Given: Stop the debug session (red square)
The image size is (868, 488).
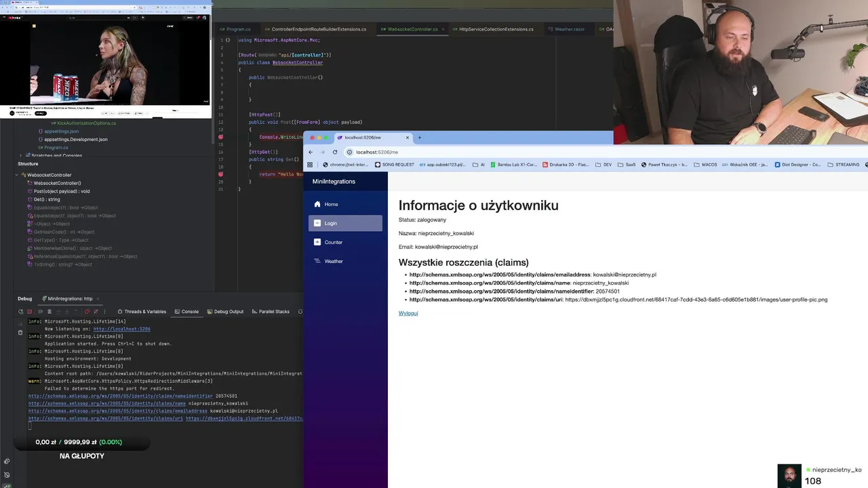Looking at the screenshot, I should coord(29,312).
